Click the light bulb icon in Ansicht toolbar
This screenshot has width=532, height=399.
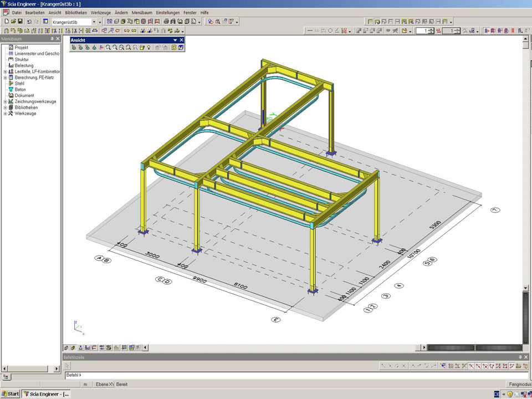click(x=149, y=48)
